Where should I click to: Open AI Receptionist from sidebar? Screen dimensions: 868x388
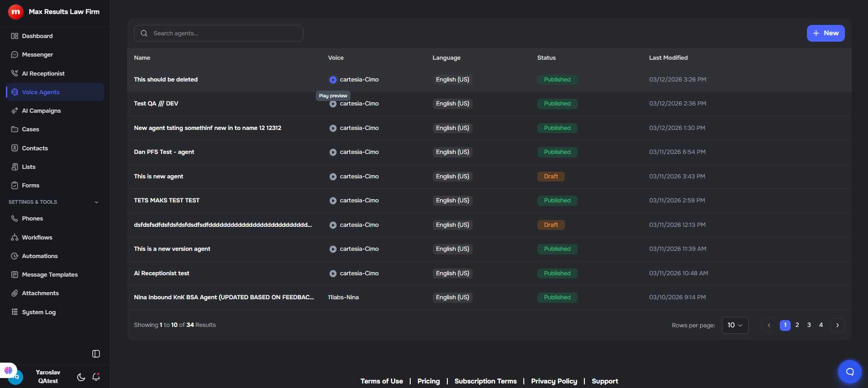tap(43, 73)
